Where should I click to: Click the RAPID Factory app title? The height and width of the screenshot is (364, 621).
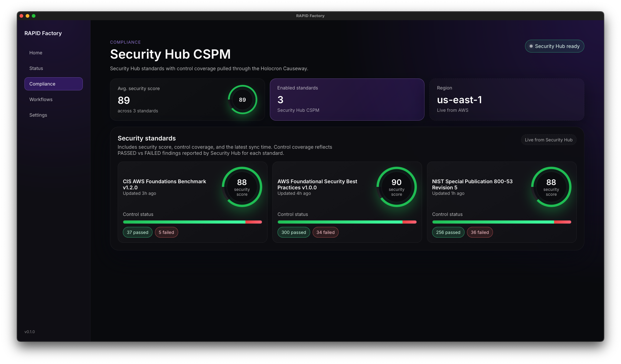click(43, 33)
